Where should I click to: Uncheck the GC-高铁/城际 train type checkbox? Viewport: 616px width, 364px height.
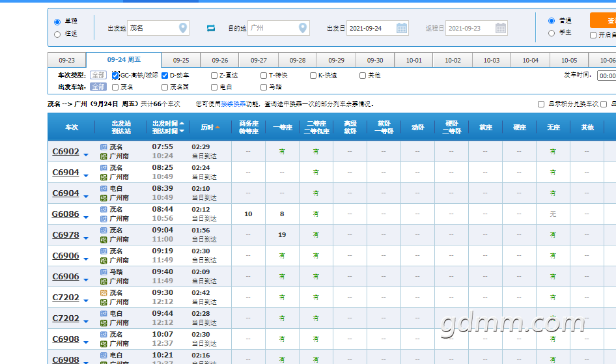pyautogui.click(x=115, y=76)
